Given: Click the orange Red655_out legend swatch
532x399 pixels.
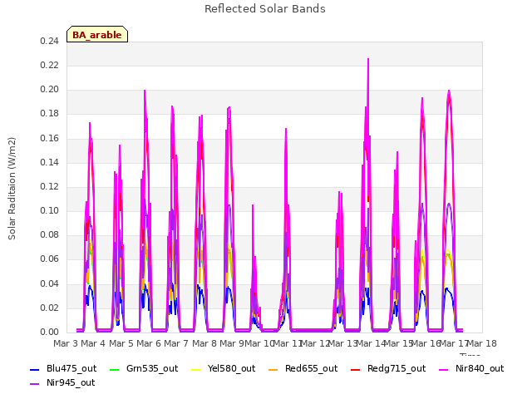Looking at the screenshot, I should pos(273,369).
